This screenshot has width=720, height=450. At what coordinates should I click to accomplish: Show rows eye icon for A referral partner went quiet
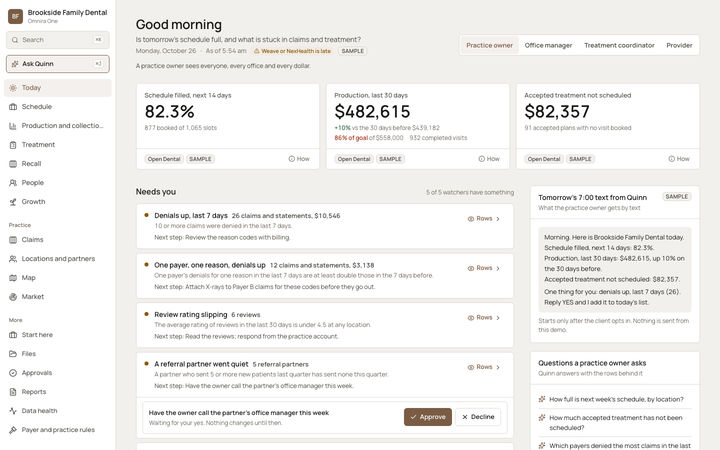[x=471, y=367]
